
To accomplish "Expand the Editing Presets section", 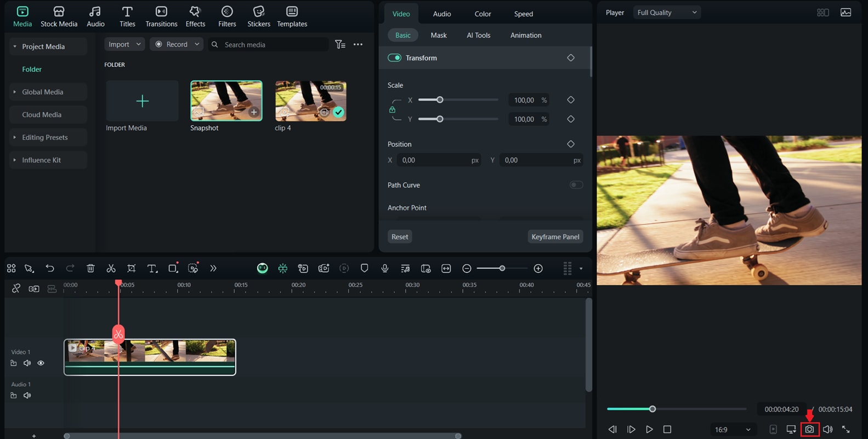I will click(x=15, y=137).
